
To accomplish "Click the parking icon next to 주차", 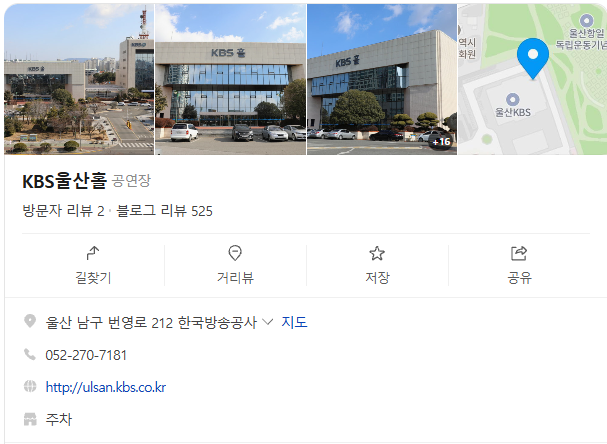I will tap(30, 419).
